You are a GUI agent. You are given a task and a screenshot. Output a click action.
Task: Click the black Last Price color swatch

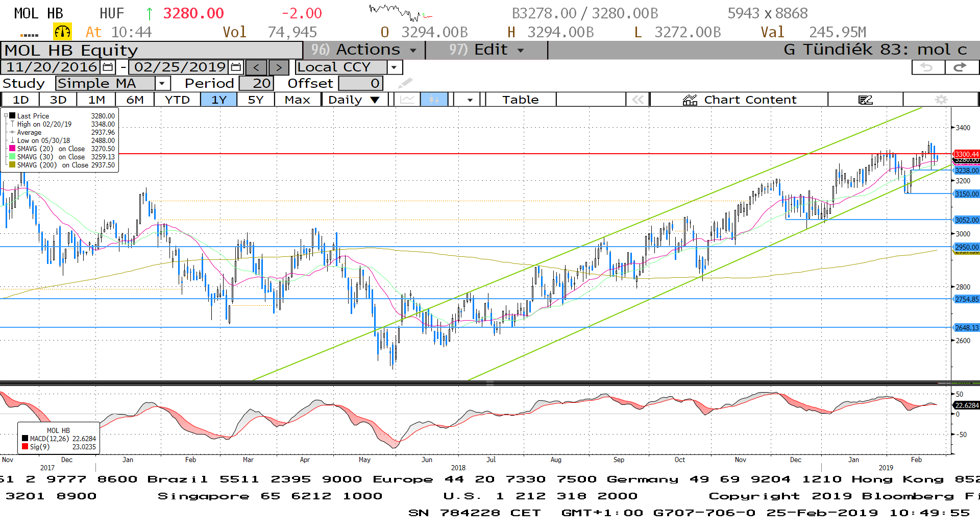click(x=12, y=116)
